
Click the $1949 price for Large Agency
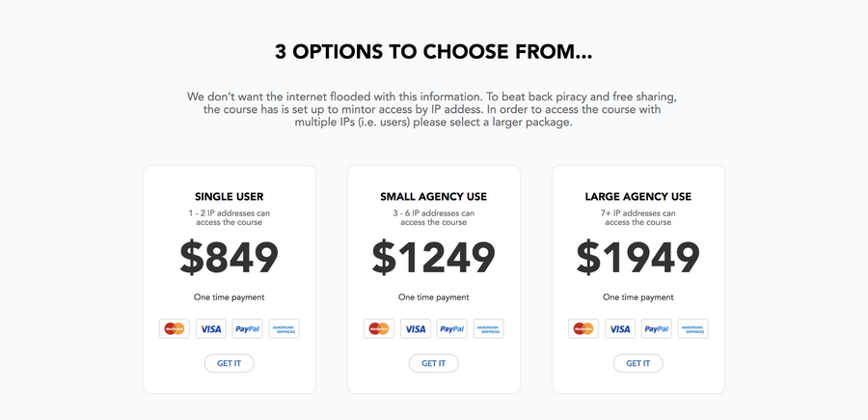coord(638,258)
